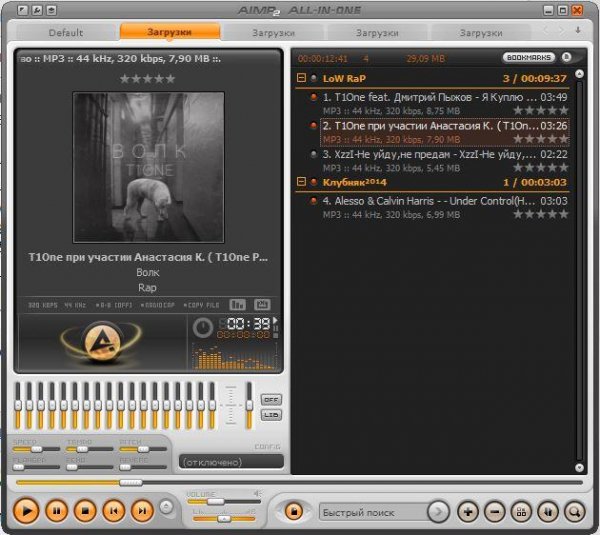Click the LoW RaP group title

(344, 78)
